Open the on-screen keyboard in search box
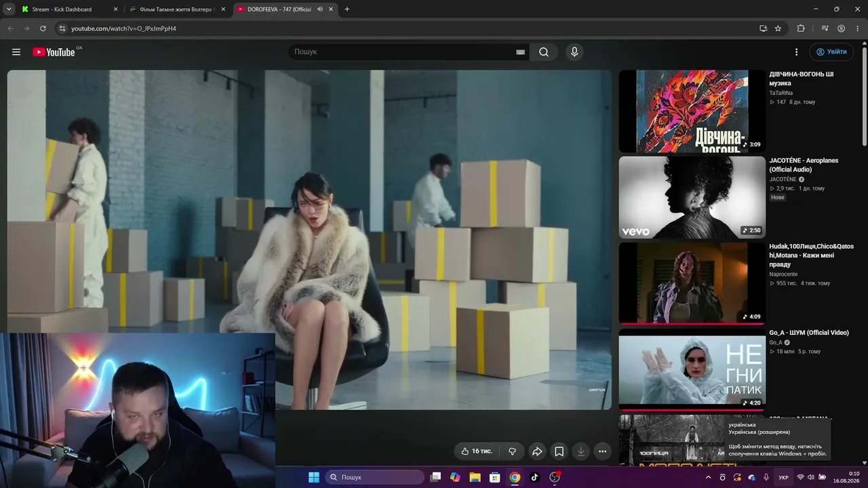 [x=521, y=52]
